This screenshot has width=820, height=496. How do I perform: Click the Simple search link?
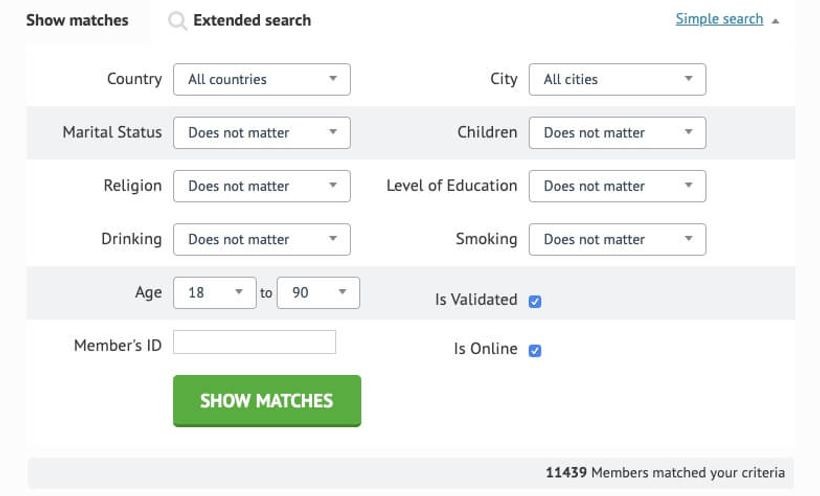[x=719, y=19]
